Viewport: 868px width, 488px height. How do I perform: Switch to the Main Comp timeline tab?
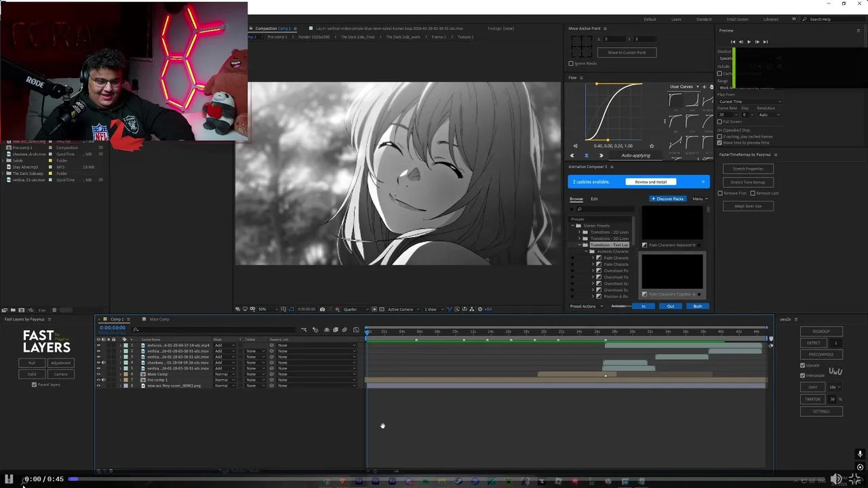click(x=159, y=319)
